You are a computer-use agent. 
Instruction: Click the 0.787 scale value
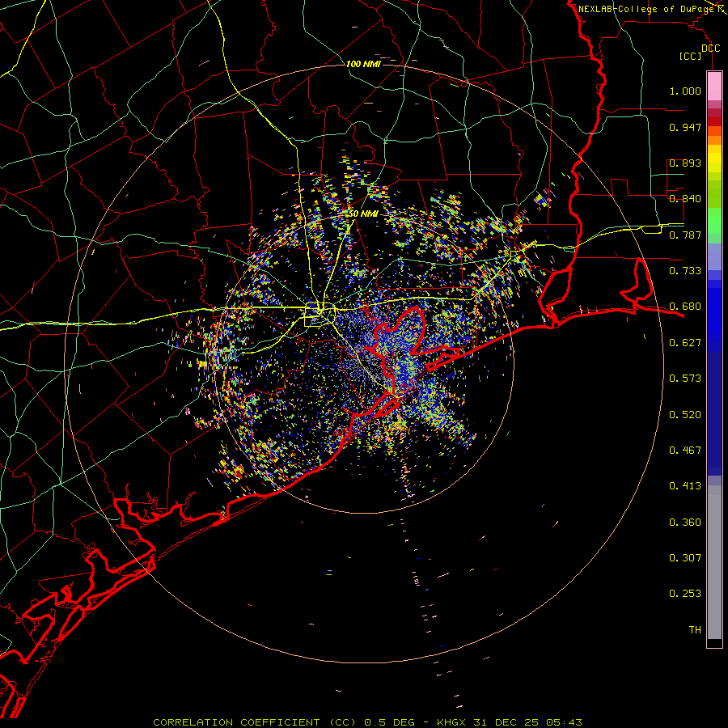tap(685, 235)
